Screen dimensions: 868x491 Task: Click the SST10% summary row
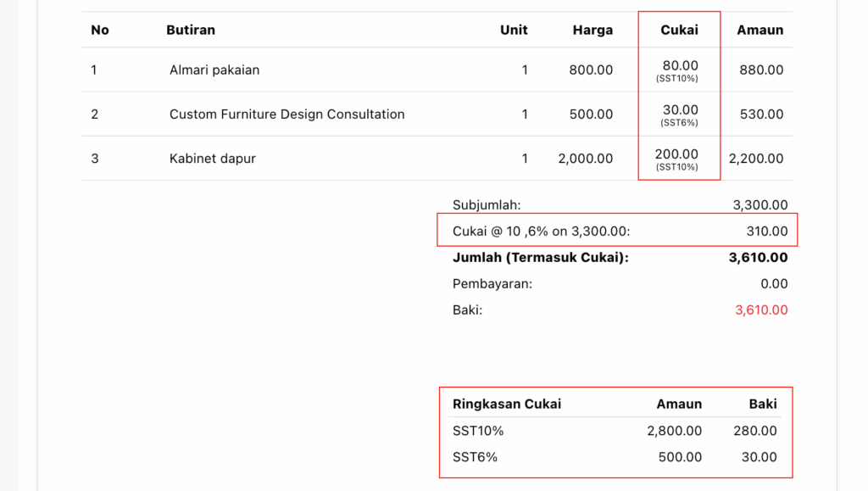(615, 431)
